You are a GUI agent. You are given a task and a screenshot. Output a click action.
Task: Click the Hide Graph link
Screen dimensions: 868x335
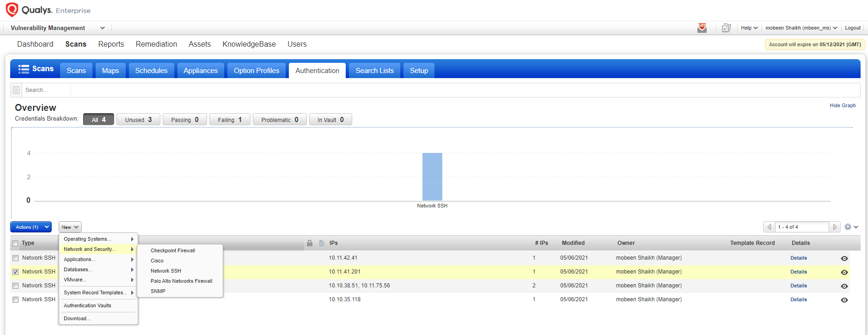tap(842, 106)
